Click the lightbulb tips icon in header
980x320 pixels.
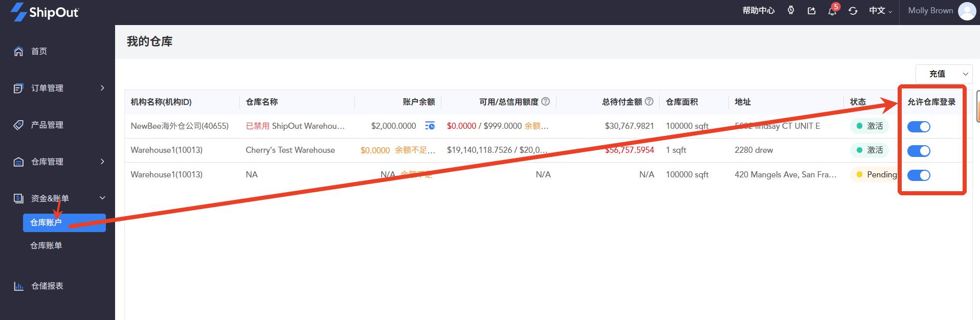coord(791,10)
